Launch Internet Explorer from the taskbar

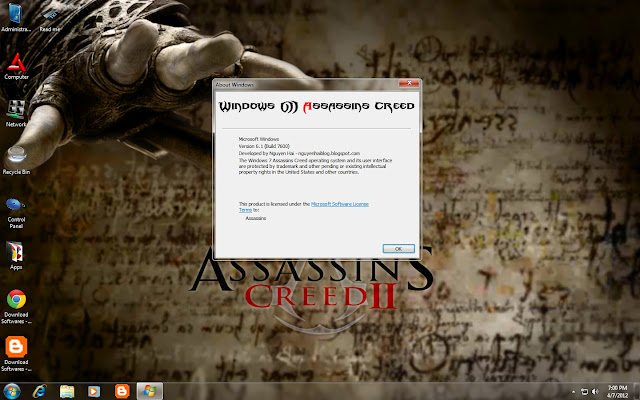(40, 391)
